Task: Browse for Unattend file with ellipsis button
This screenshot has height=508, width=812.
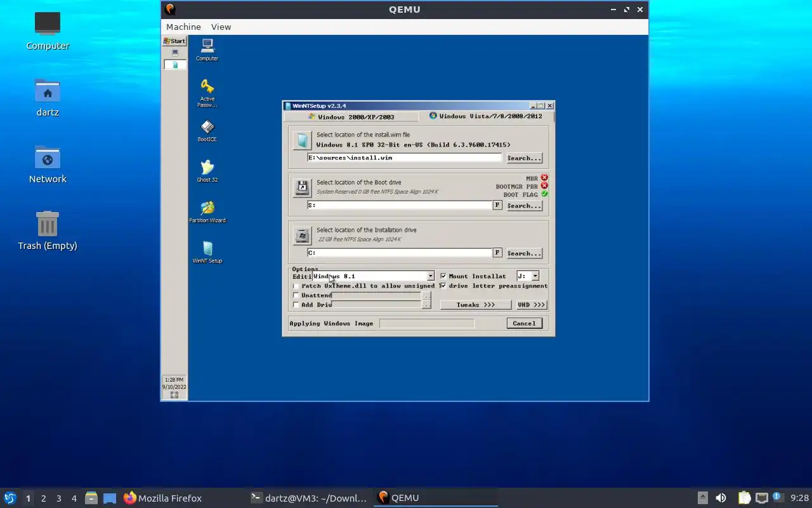Action: pos(426,295)
